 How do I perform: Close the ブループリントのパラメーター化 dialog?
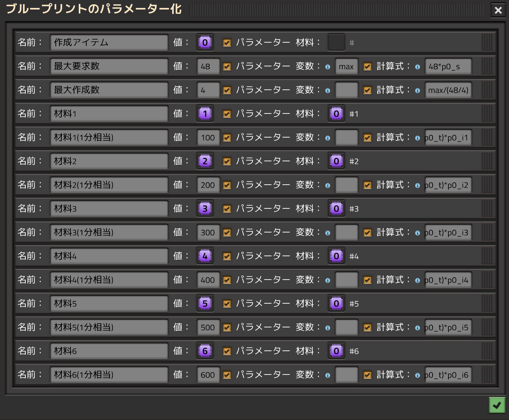coord(498,10)
